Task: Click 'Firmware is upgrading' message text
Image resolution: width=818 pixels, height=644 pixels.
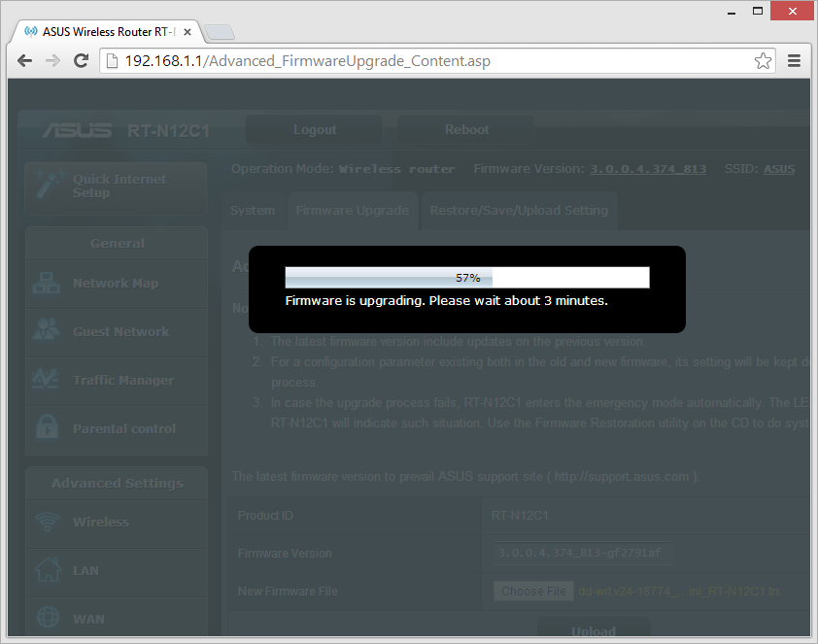Action: tap(447, 301)
